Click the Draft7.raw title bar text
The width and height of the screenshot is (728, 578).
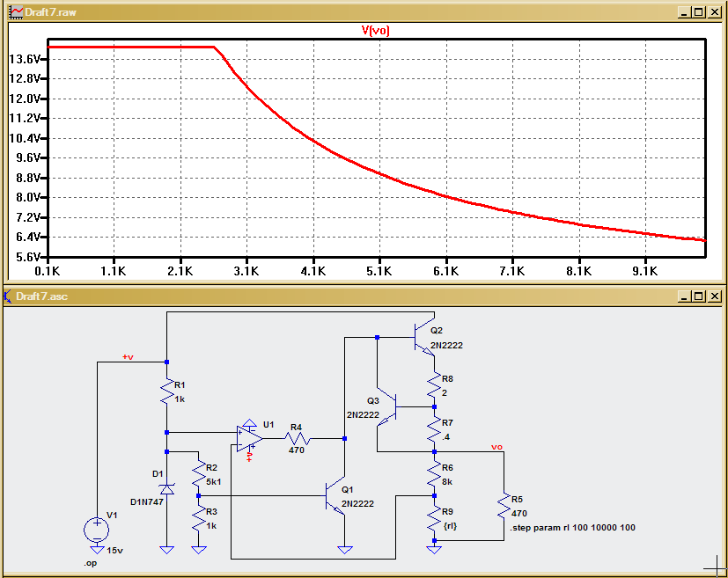[50, 12]
